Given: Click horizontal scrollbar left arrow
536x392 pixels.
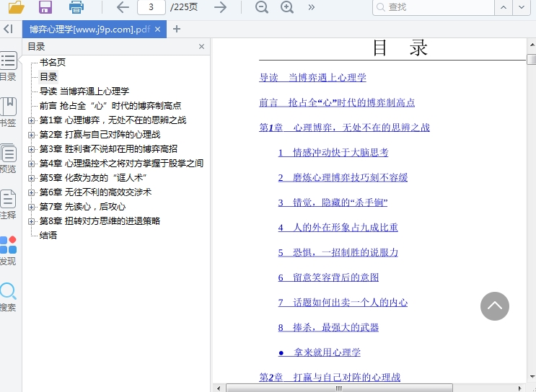Looking at the screenshot, I should (219, 388).
